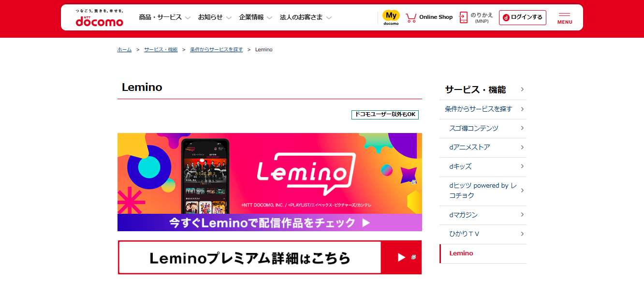Go to the NTT docomo logo home

(x=100, y=18)
